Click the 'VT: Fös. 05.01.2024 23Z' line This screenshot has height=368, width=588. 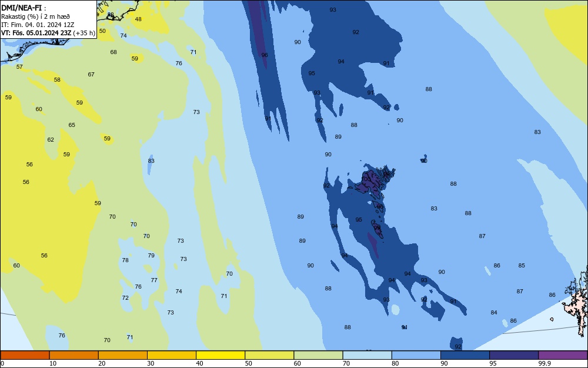(36, 33)
